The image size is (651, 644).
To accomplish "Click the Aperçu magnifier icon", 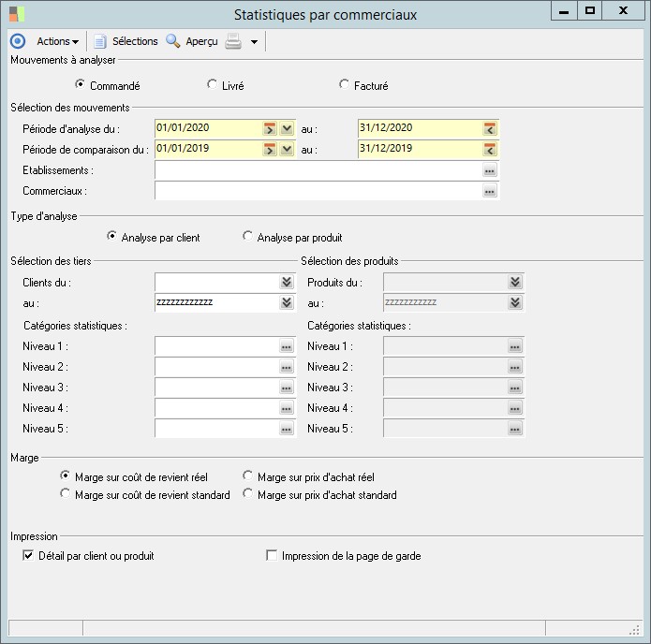I will 173,41.
